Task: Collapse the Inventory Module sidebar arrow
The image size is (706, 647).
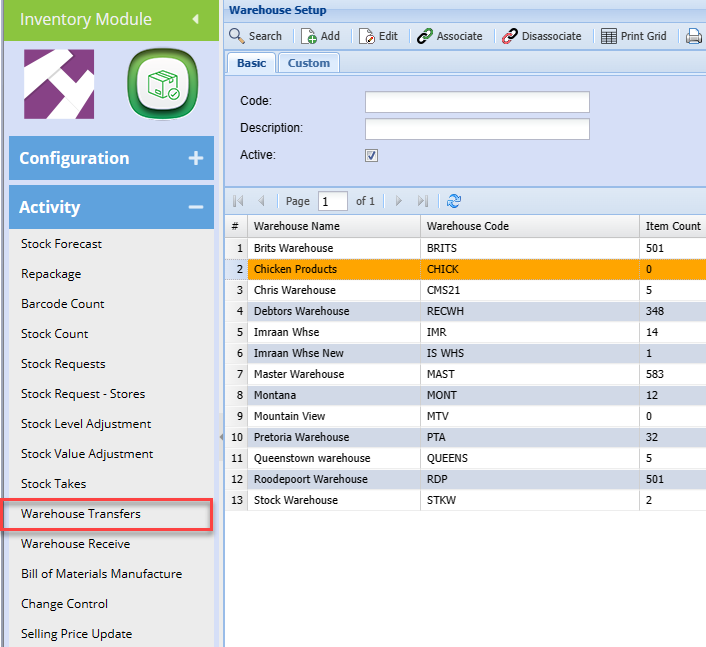Action: click(x=195, y=19)
